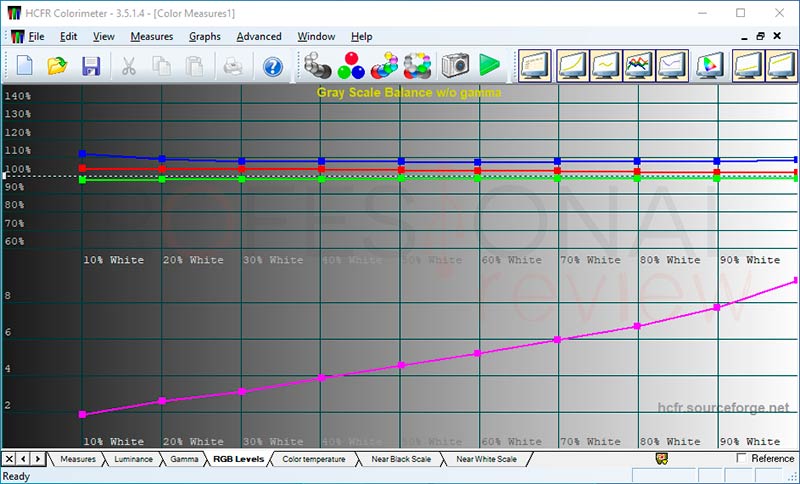Show the near white scale monitor icon

tap(781, 65)
